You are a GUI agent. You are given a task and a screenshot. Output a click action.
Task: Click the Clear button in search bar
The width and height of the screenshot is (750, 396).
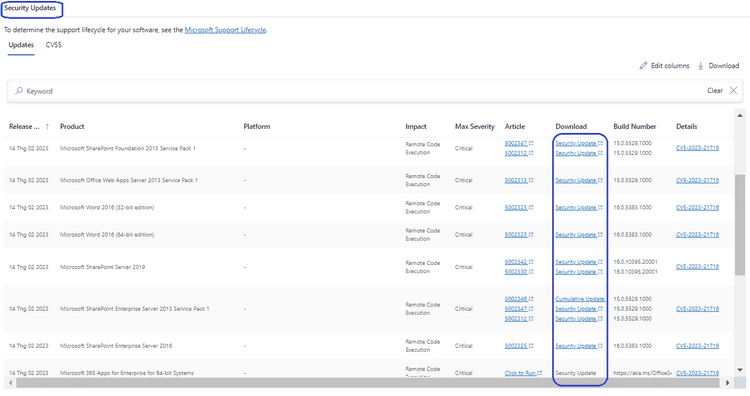pyautogui.click(x=715, y=90)
